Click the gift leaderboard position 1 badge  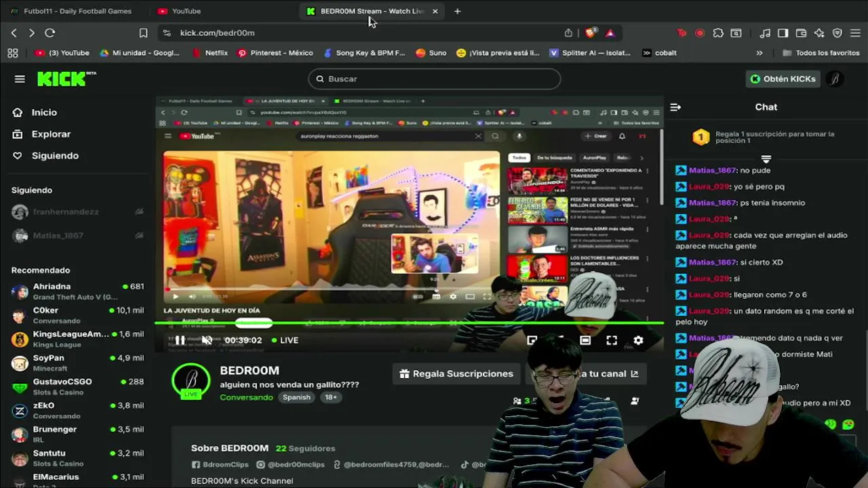(701, 138)
